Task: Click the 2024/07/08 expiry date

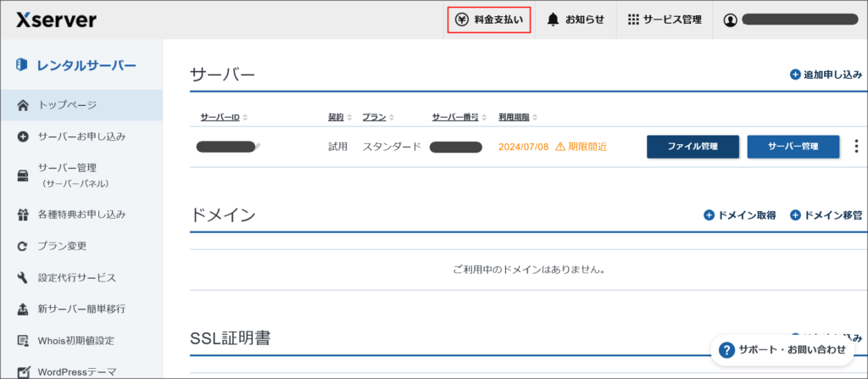Action: tap(523, 147)
